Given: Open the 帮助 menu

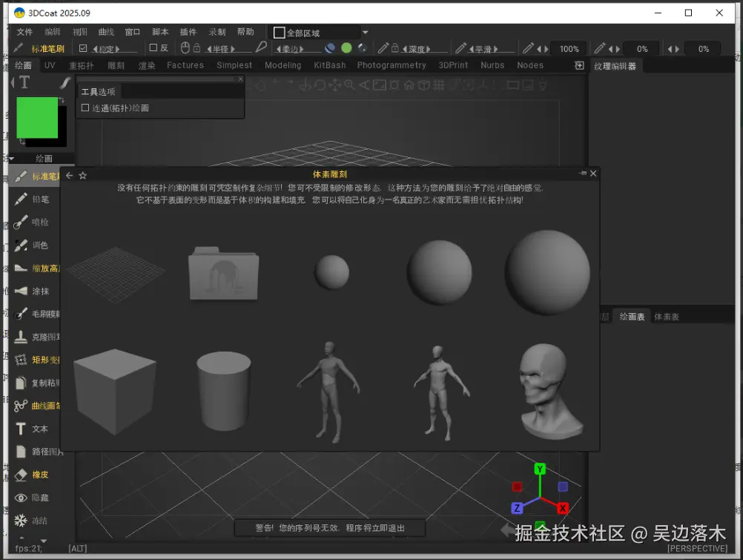Looking at the screenshot, I should [245, 32].
